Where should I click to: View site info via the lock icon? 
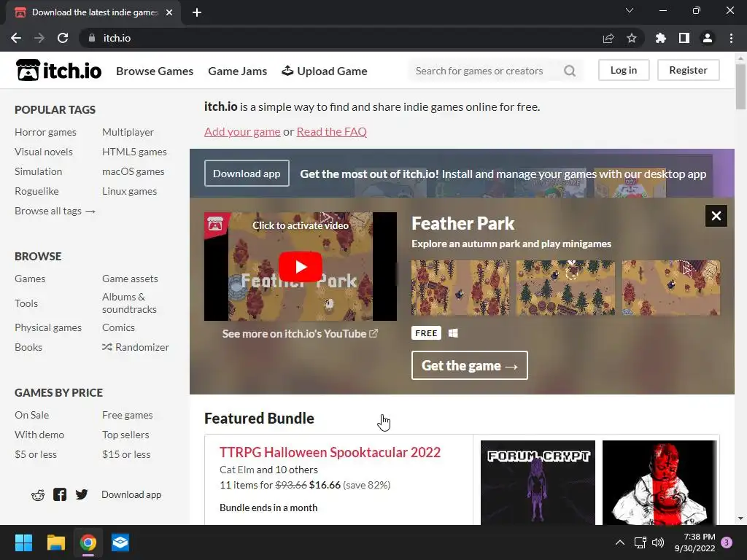point(91,38)
